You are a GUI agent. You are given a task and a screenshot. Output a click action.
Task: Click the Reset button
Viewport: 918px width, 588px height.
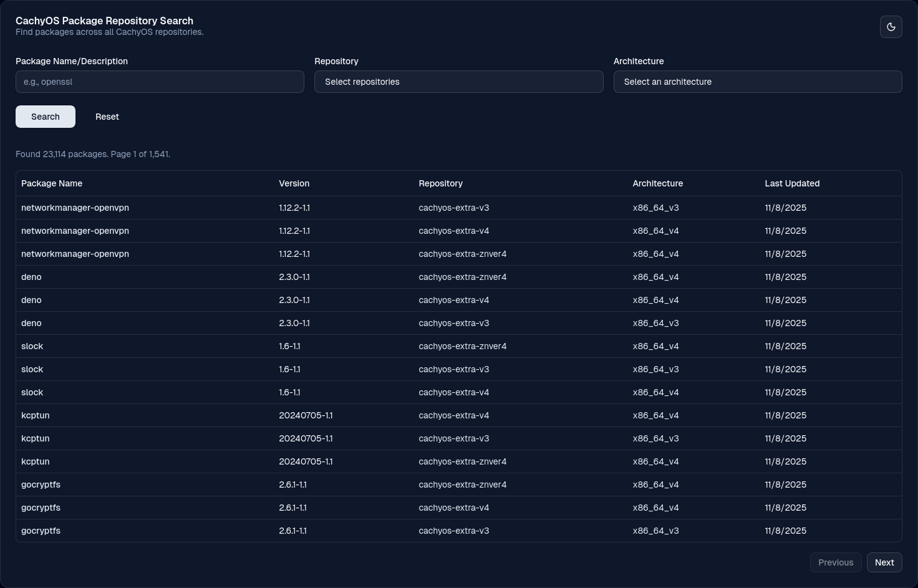(107, 117)
